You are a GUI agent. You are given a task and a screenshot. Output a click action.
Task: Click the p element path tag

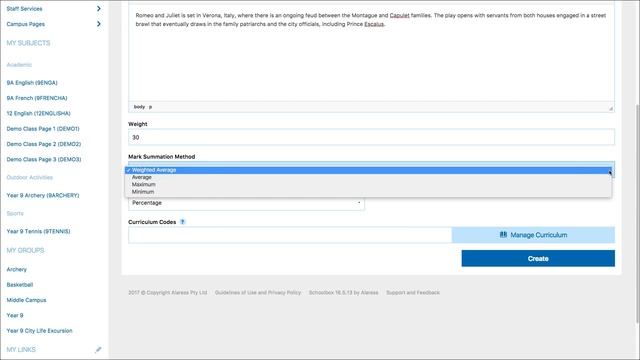pos(150,107)
